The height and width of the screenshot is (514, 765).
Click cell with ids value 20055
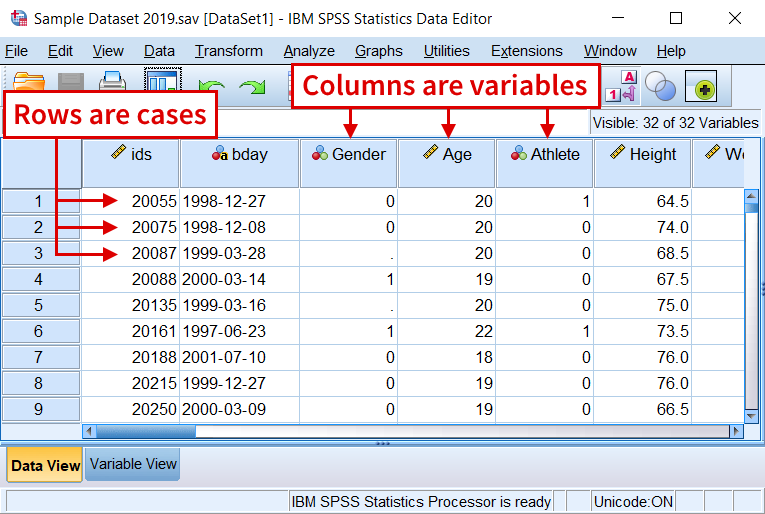[131, 201]
